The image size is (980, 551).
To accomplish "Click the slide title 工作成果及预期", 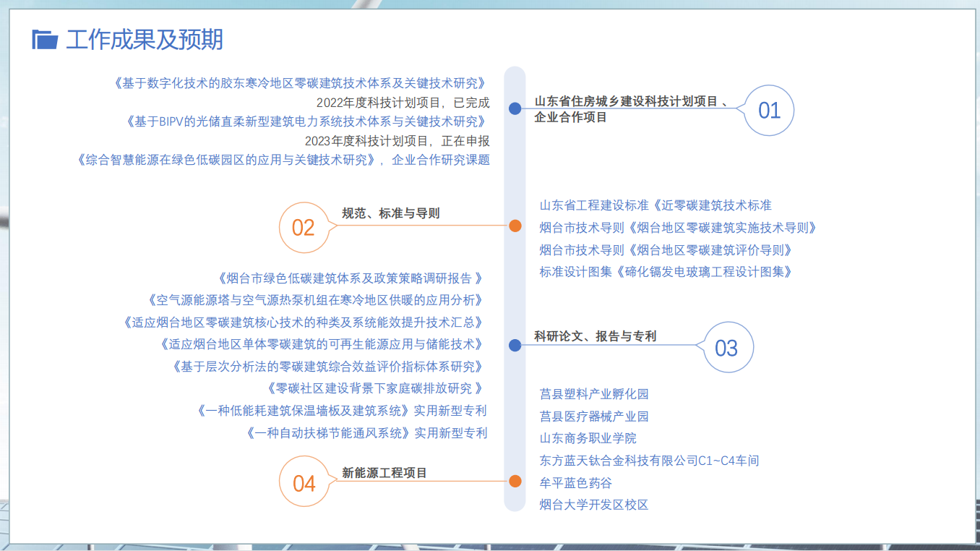I will [145, 40].
